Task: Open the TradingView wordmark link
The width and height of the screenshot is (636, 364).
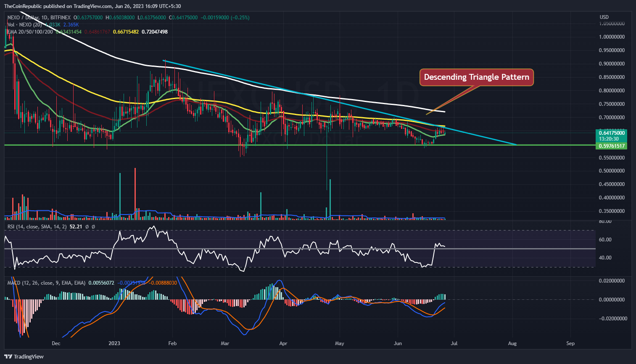Action: (29, 356)
